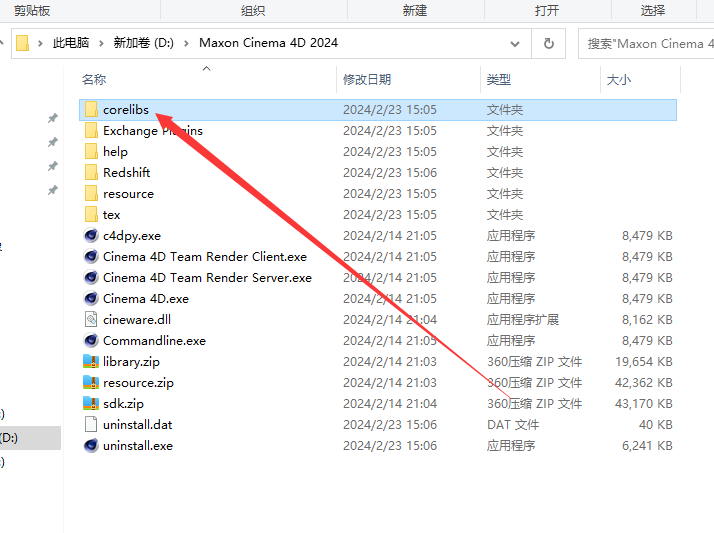Click the resource.zip archive icon
Image resolution: width=714 pixels, height=533 pixels.
[x=91, y=382]
